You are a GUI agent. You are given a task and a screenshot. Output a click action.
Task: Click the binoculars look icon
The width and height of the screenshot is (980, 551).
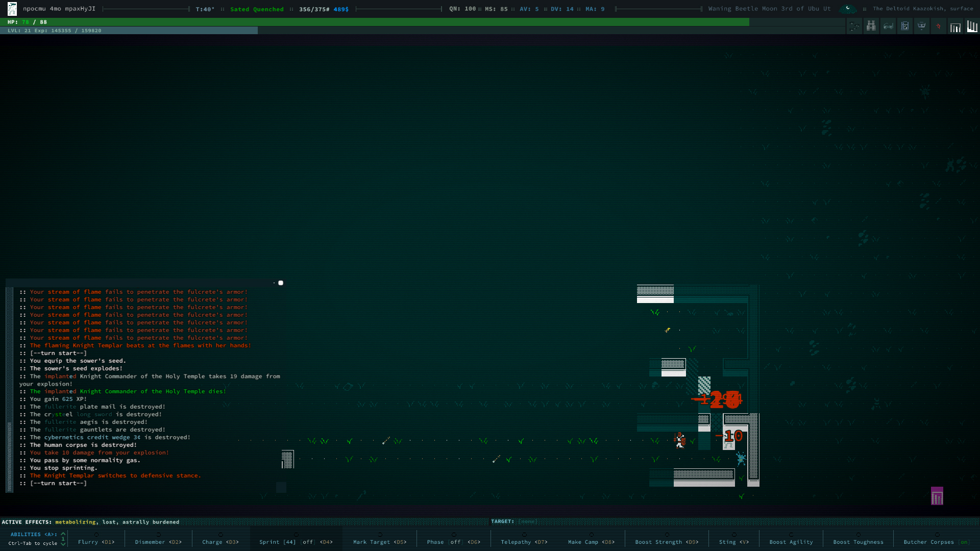(x=871, y=26)
